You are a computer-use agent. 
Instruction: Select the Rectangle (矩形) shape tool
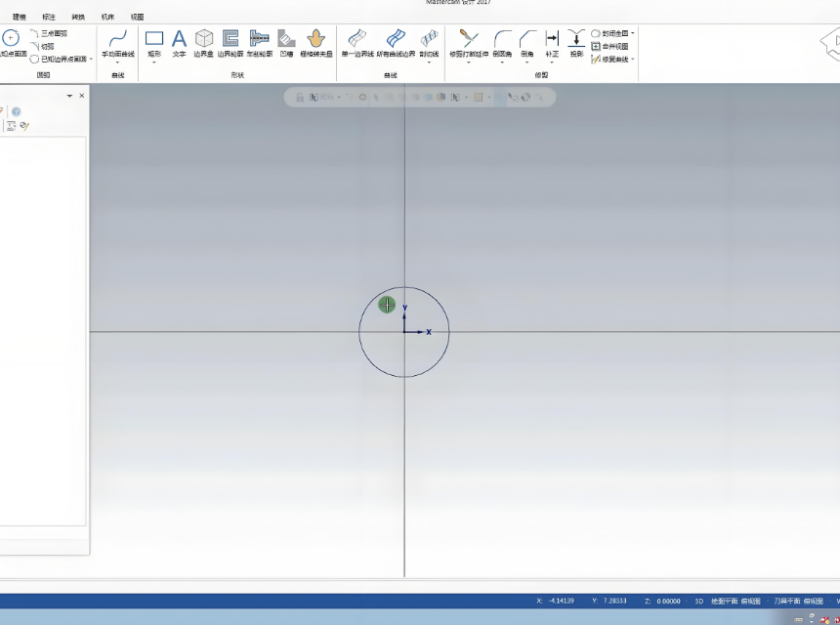pyautogui.click(x=154, y=39)
